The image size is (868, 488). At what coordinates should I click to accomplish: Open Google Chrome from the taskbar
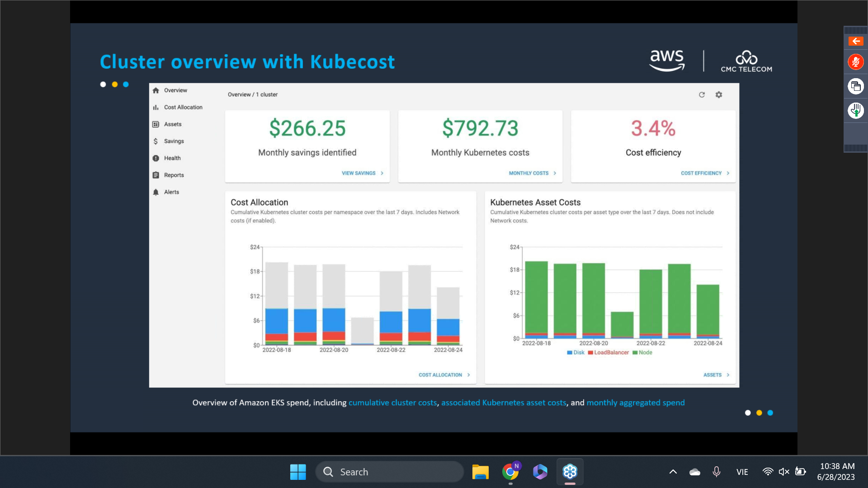(510, 472)
